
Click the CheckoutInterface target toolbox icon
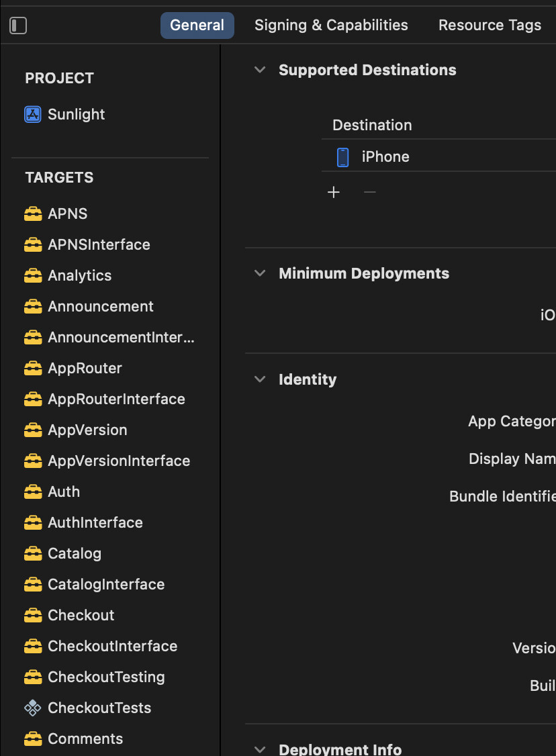click(33, 646)
